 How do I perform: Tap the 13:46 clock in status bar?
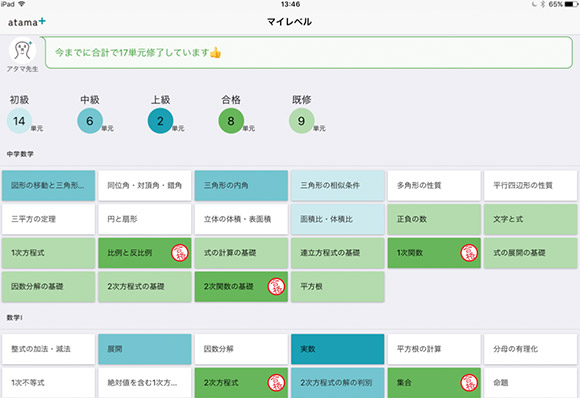290,4
